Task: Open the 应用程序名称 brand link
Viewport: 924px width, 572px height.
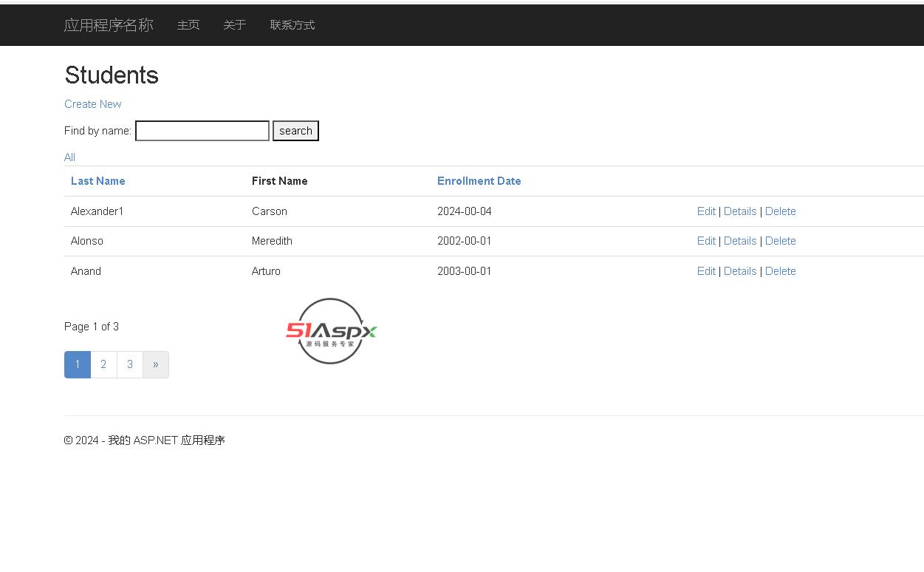Action: click(109, 25)
